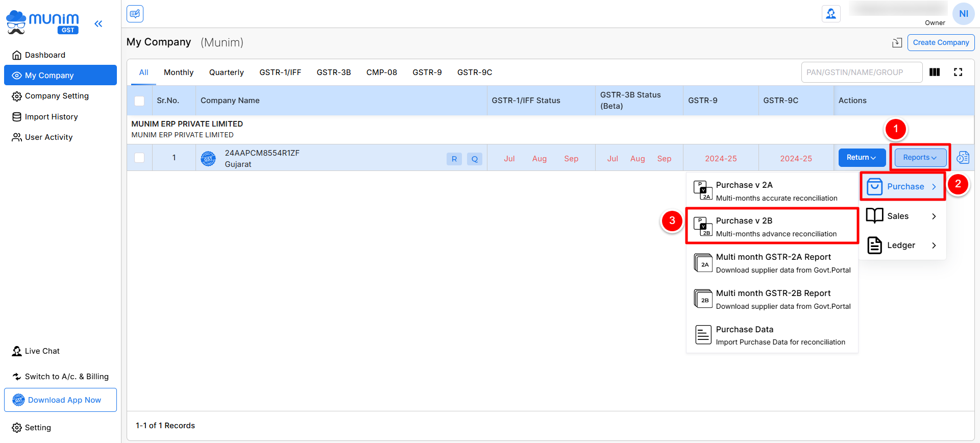
Task: Click GSTR-9 2024-25 status cell
Action: [721, 159]
